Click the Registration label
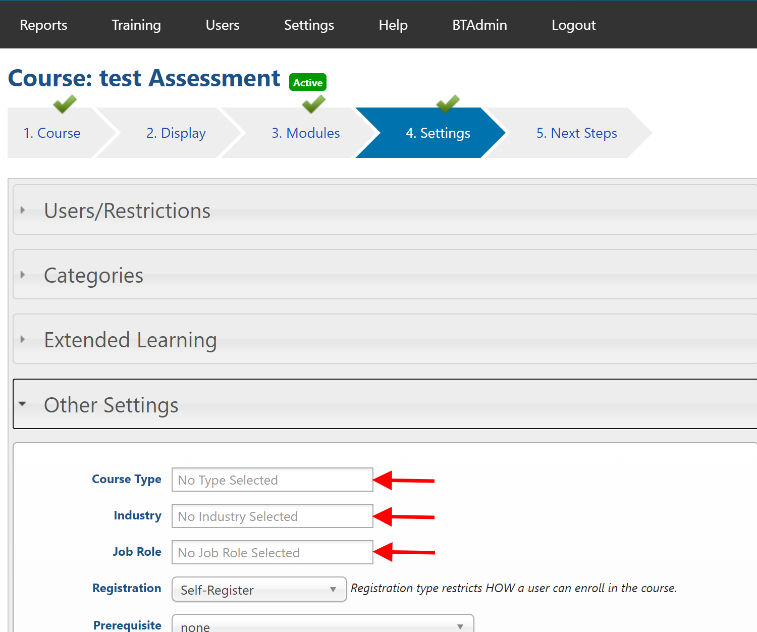This screenshot has width=757, height=632. point(126,588)
